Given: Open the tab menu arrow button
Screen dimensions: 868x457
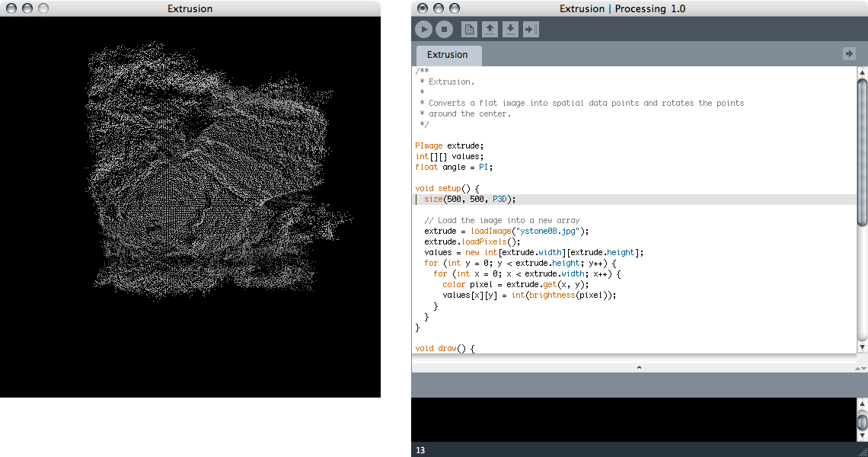Looking at the screenshot, I should pos(849,53).
